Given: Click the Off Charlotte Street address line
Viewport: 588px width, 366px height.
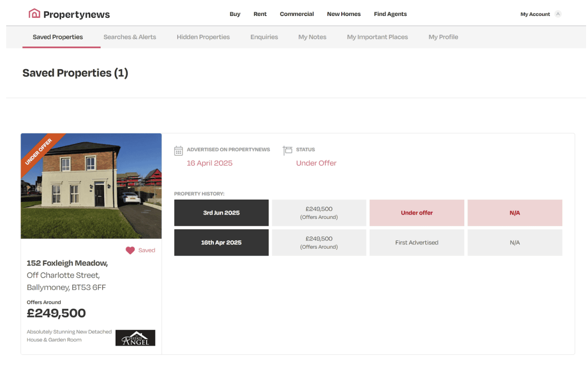Looking at the screenshot, I should point(63,275).
